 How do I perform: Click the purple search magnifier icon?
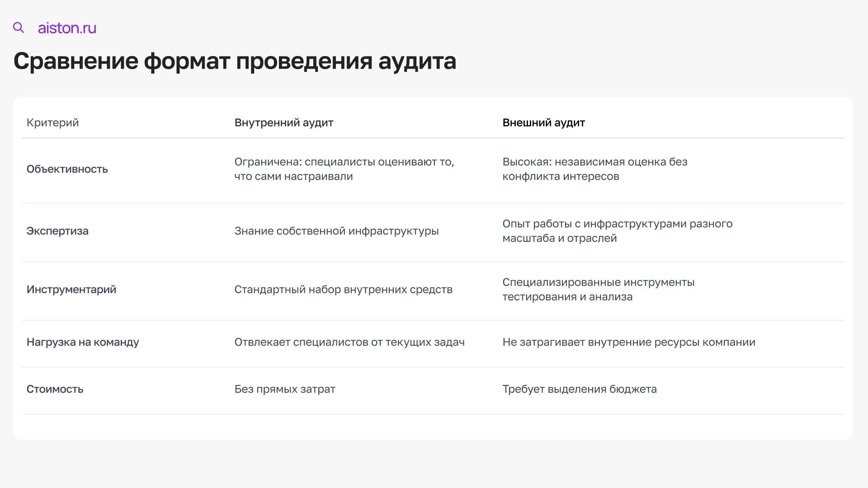coord(19,28)
